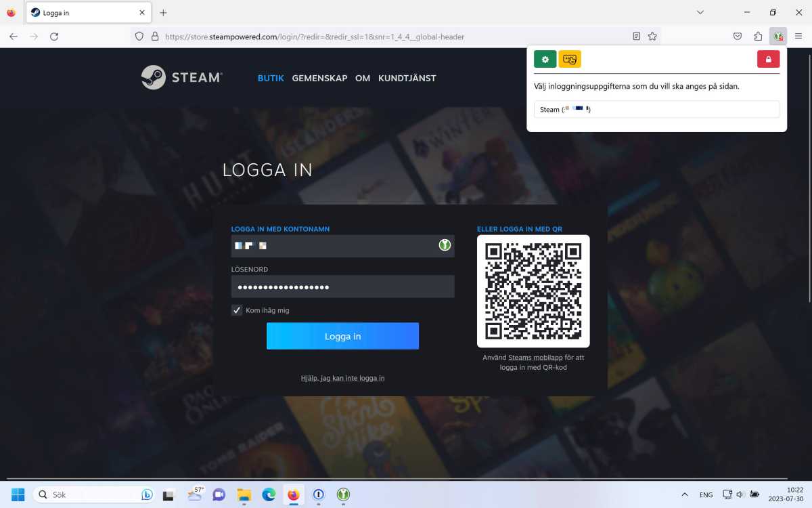This screenshot has height=508, width=812.
Task: Go forward to the next page
Action: [x=34, y=37]
